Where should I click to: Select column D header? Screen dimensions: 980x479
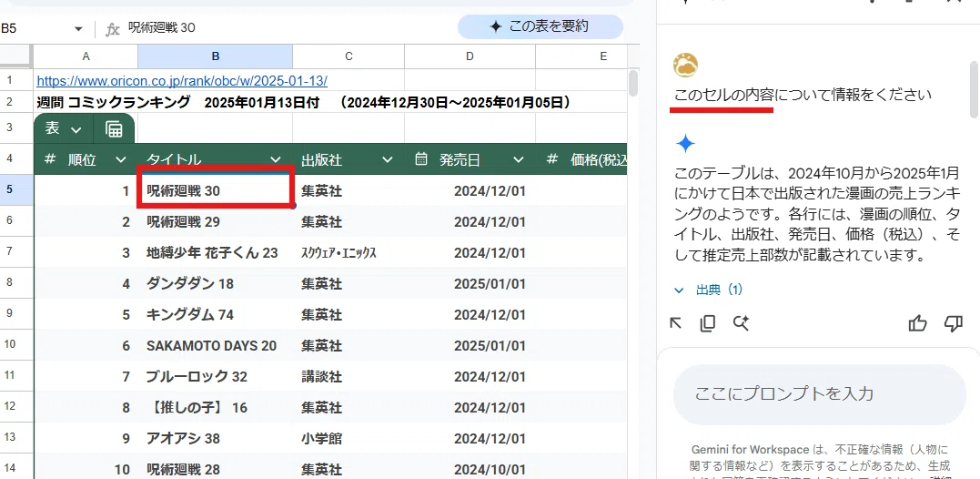pyautogui.click(x=470, y=56)
